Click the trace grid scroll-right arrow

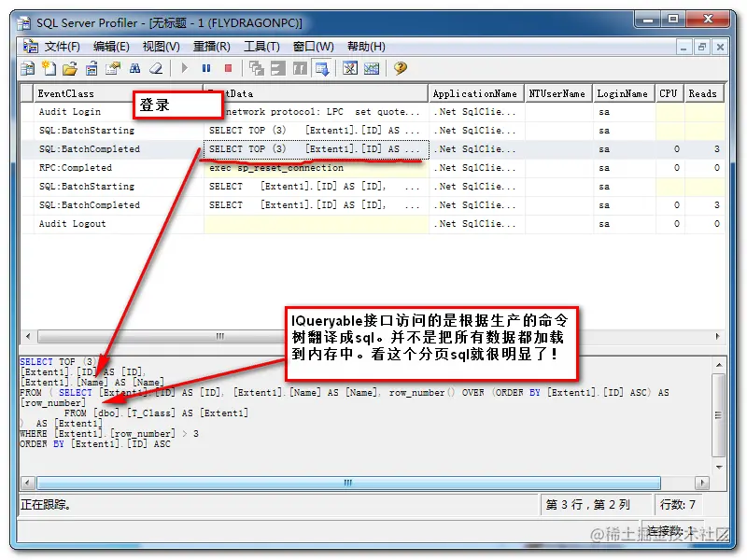(718, 336)
